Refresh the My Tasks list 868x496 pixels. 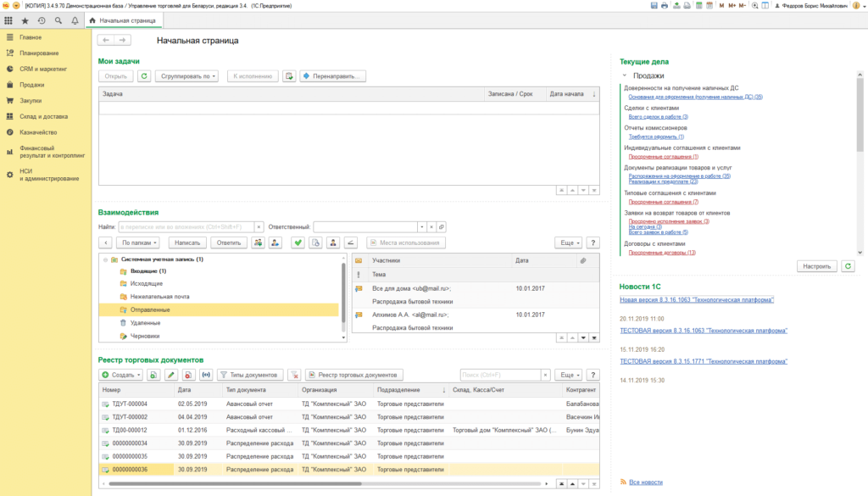[144, 75]
